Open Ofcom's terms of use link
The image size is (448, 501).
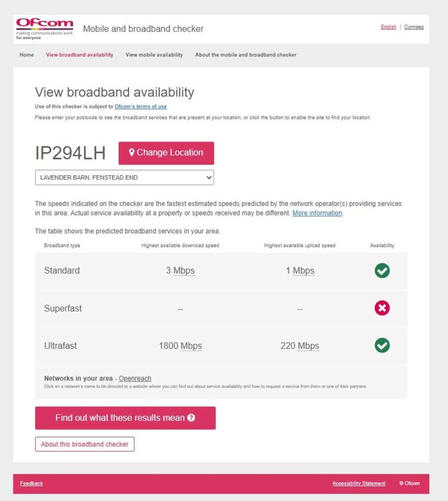[140, 107]
